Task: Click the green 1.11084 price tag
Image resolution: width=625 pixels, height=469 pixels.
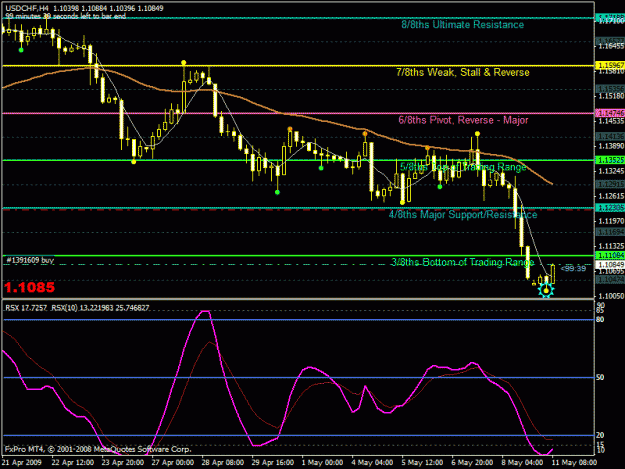Action: point(610,255)
